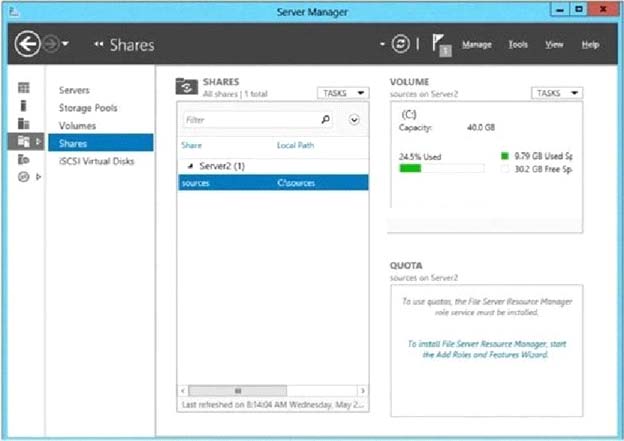Select the Local Server sidebar icon
624x441 pixels.
pos(24,106)
